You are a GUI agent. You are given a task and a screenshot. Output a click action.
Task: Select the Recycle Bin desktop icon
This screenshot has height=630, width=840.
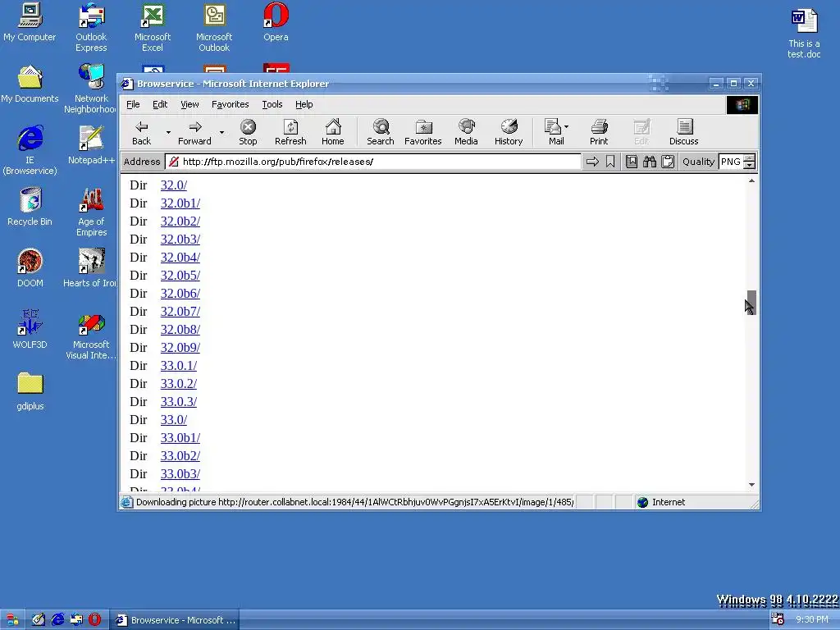[30, 207]
